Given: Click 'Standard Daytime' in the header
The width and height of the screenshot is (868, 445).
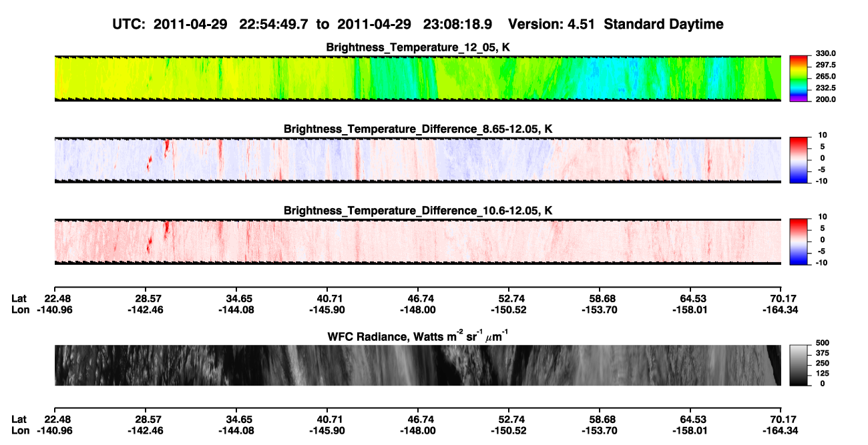Looking at the screenshot, I should point(662,25).
